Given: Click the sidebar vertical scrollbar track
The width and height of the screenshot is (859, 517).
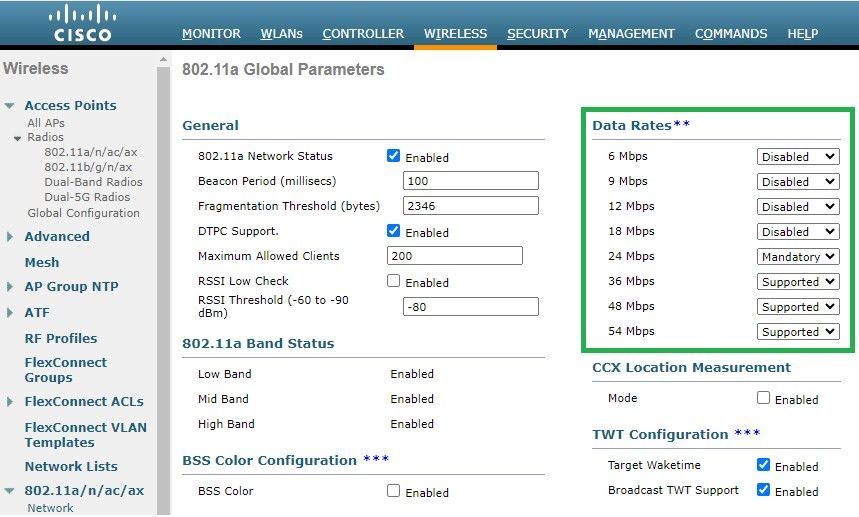Looking at the screenshot, I should coord(163,290).
